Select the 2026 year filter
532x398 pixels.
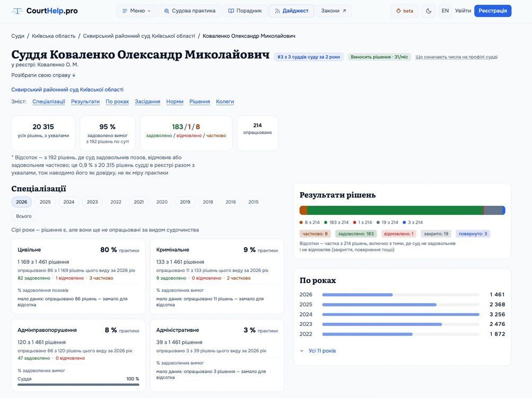(x=21, y=202)
